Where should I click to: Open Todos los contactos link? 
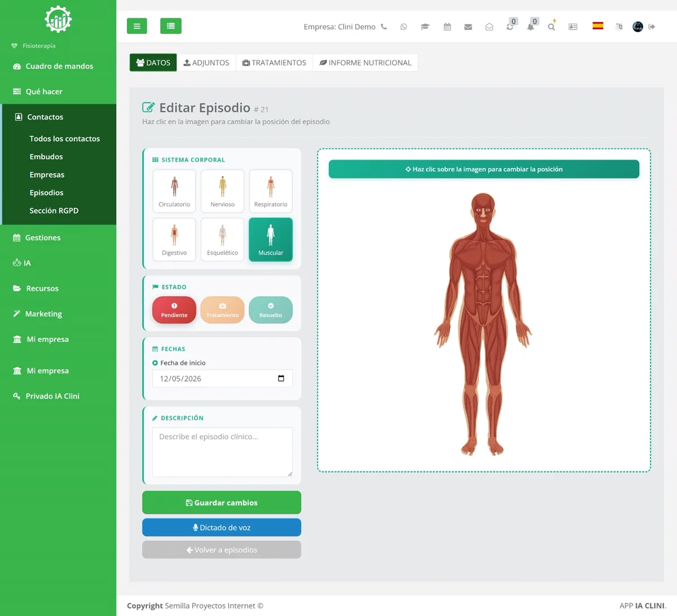tap(65, 139)
